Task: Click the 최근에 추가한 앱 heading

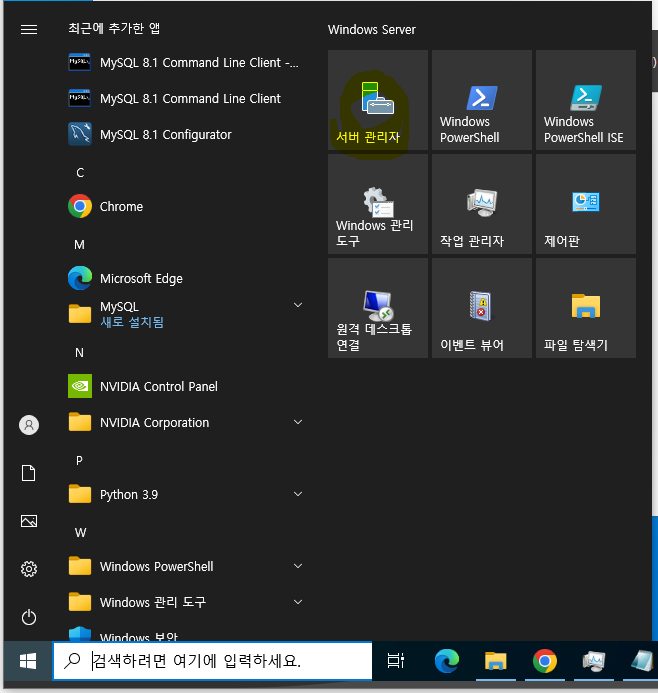Action: click(114, 28)
